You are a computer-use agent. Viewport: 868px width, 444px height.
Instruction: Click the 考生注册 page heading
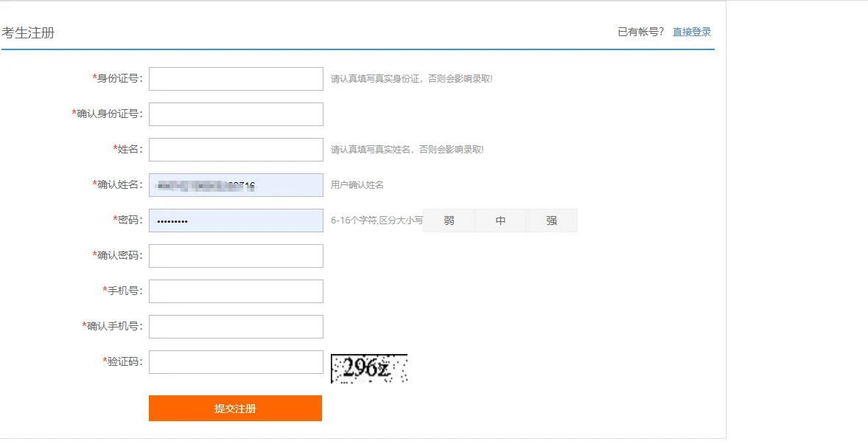(28, 32)
